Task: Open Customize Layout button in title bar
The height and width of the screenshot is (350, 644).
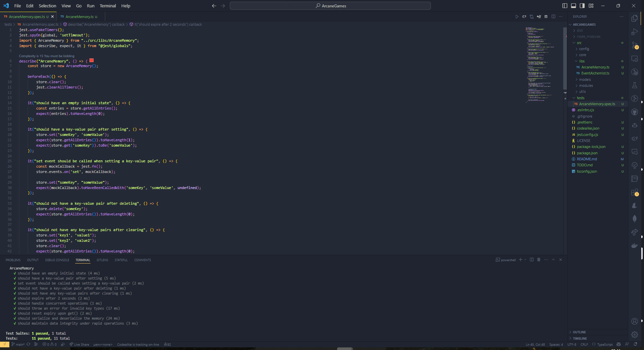Action: pyautogui.click(x=591, y=6)
